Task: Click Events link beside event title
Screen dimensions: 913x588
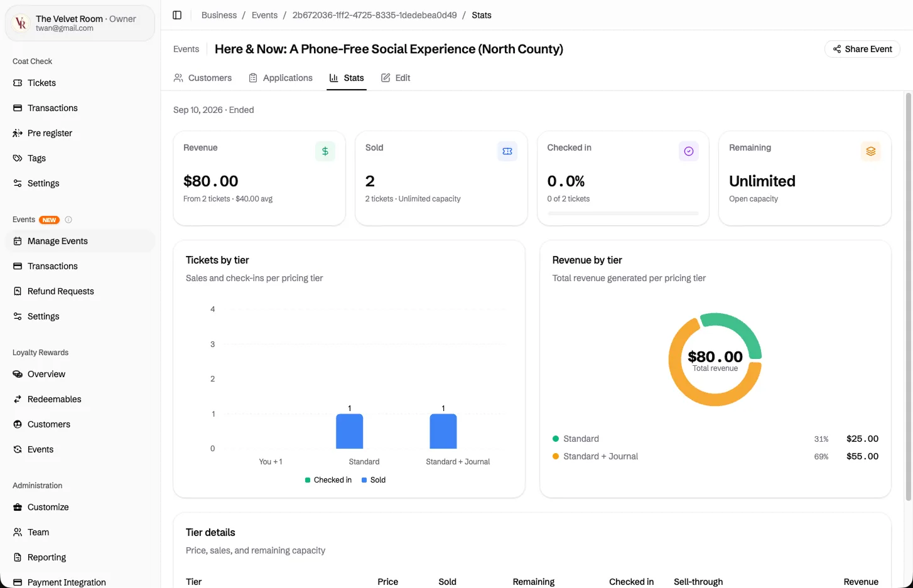Action: [186, 49]
